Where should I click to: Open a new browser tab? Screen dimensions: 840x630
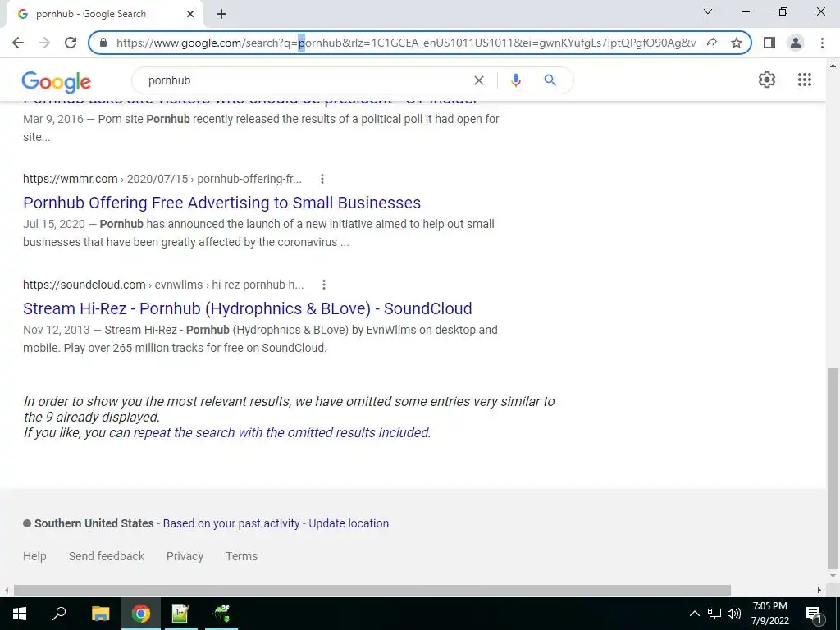pyautogui.click(x=221, y=14)
